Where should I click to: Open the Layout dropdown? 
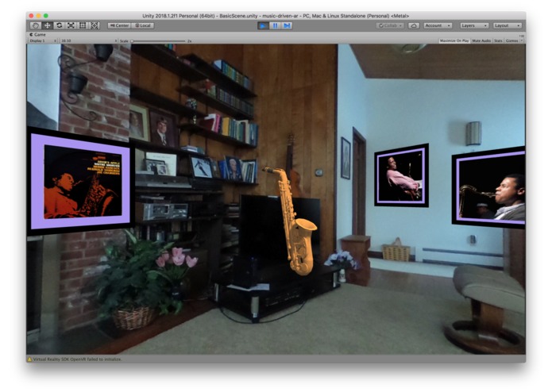[508, 25]
